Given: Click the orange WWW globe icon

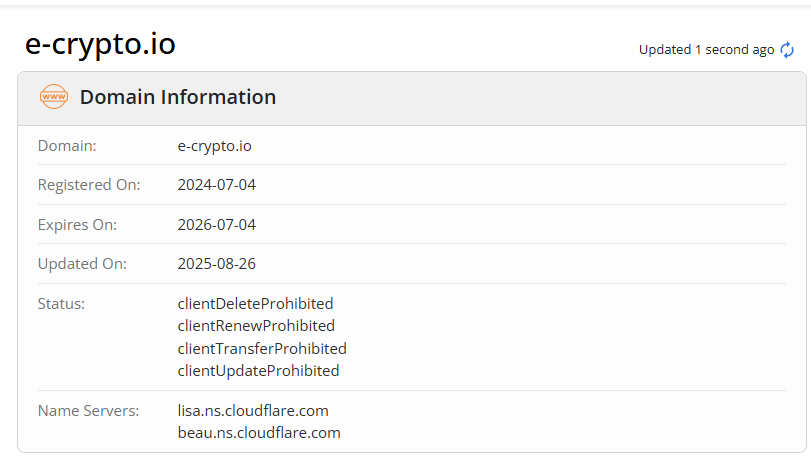Looking at the screenshot, I should [x=54, y=97].
